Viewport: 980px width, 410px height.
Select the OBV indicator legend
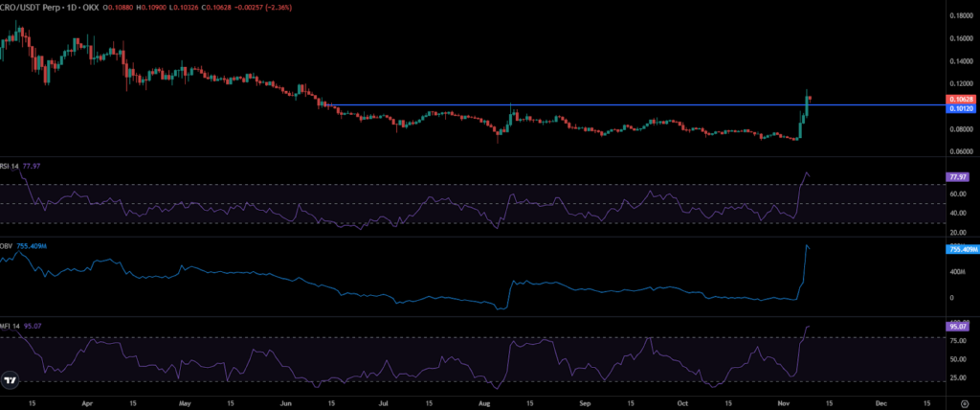click(7, 246)
